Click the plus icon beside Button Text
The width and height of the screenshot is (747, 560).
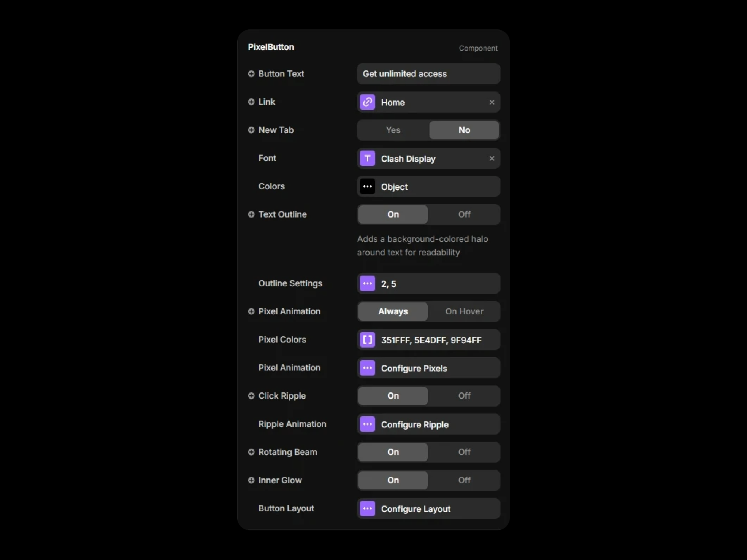tap(251, 74)
